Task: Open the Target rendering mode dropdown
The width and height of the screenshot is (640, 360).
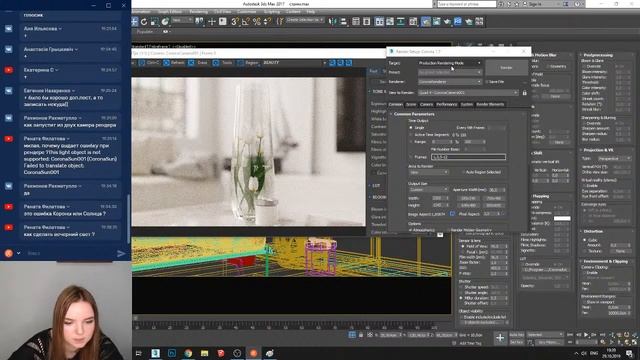Action: click(449, 63)
